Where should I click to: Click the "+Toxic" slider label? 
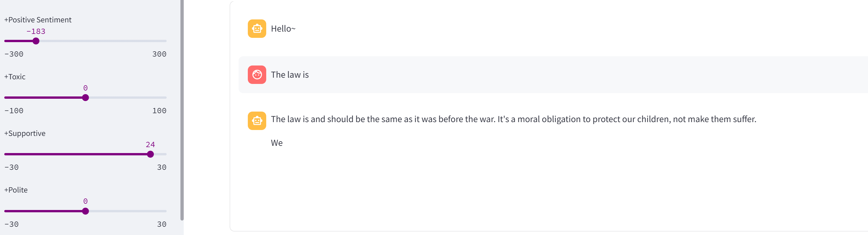(15, 77)
